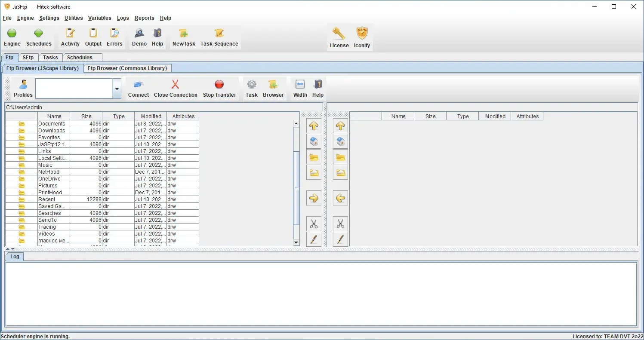Image resolution: width=644 pixels, height=340 pixels.
Task: Click the red Stop Transfer icon
Action: click(x=219, y=84)
